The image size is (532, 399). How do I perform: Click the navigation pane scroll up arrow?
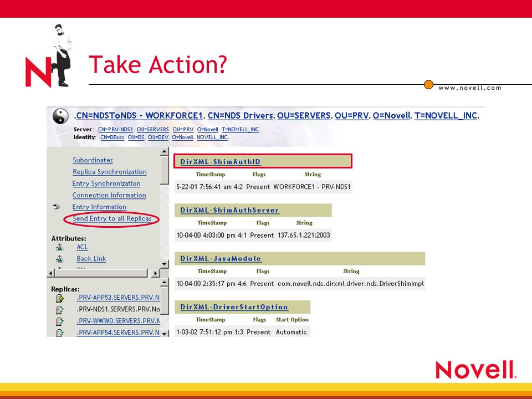164,151
